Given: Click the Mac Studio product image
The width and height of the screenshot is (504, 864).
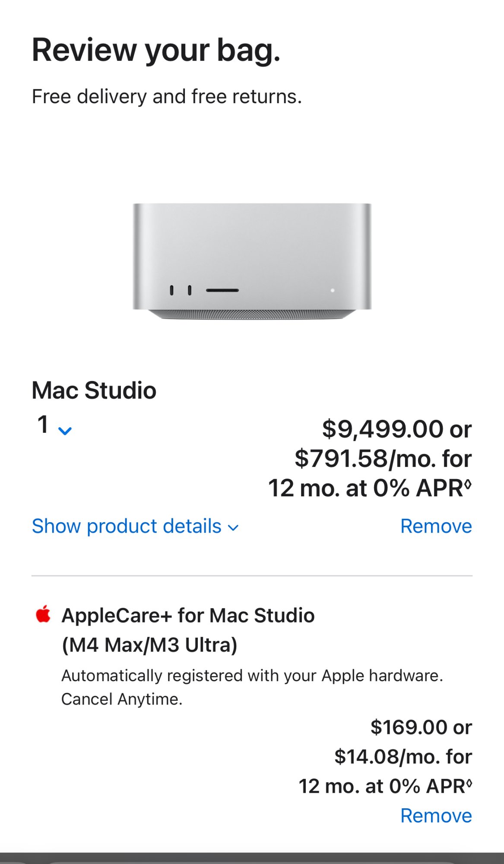Looking at the screenshot, I should pyautogui.click(x=252, y=260).
